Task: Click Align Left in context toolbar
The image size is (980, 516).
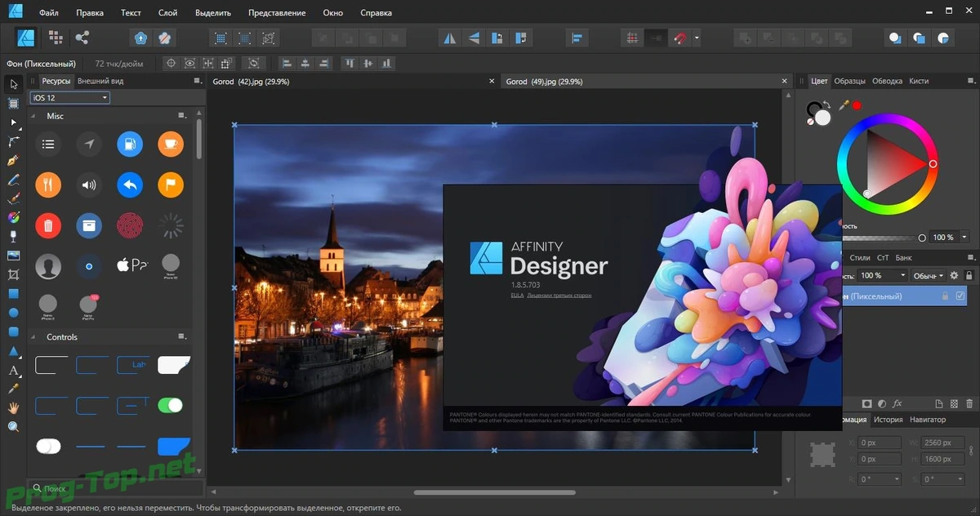Action: pyautogui.click(x=287, y=63)
